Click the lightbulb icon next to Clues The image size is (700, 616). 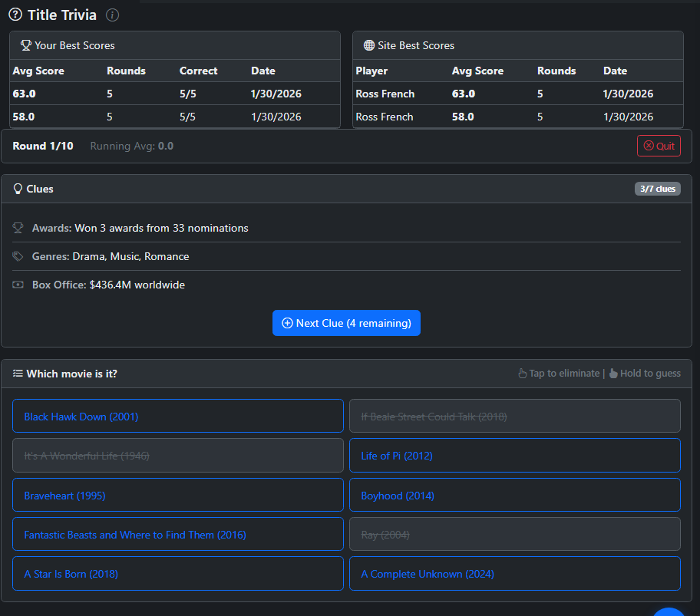18,189
